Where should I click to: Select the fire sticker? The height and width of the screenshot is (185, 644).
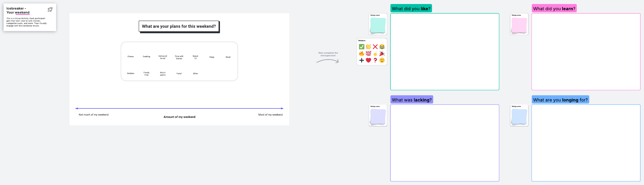click(361, 54)
